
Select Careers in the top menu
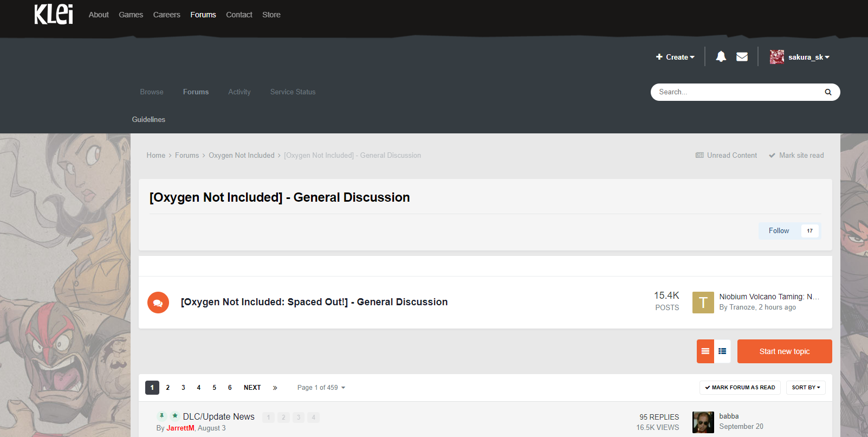(x=166, y=15)
